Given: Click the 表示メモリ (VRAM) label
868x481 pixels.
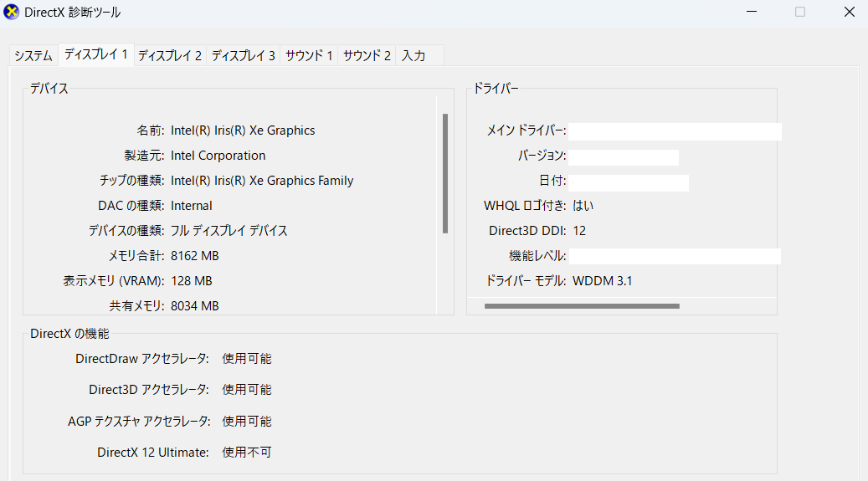Looking at the screenshot, I should pyautogui.click(x=114, y=281).
